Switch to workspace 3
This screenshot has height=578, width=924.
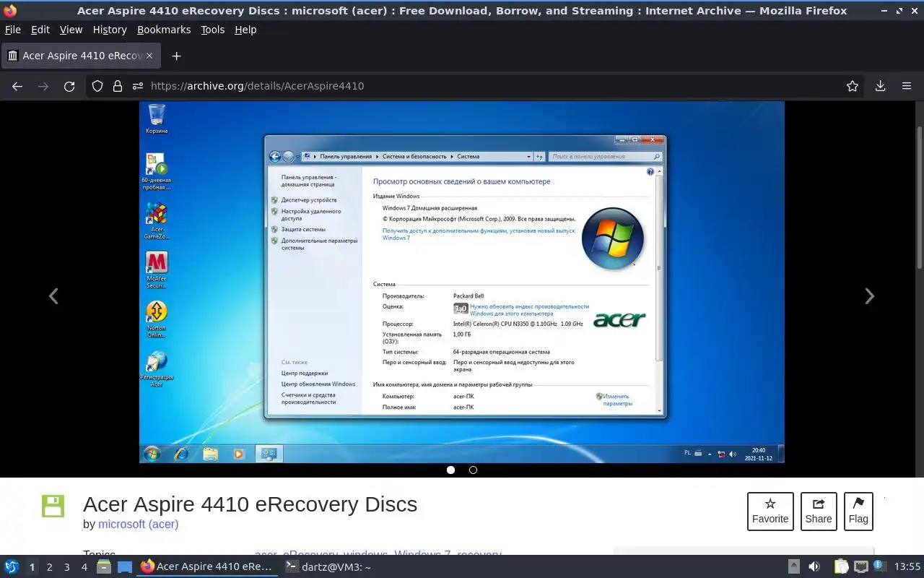point(66,567)
